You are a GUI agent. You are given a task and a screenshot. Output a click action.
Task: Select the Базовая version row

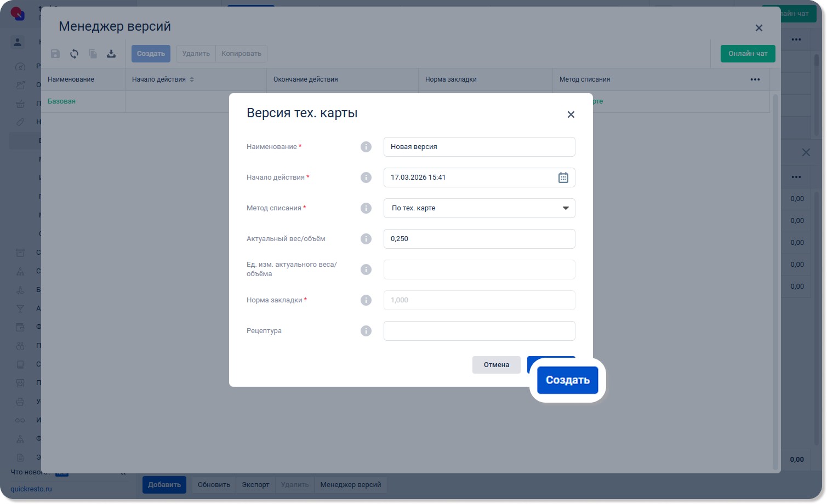pos(61,101)
